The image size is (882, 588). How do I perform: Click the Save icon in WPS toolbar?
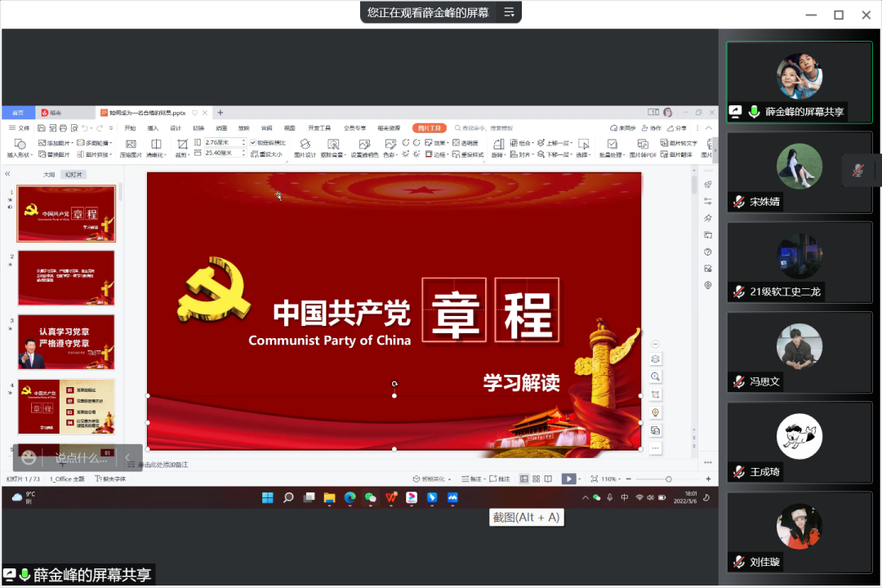point(41,128)
